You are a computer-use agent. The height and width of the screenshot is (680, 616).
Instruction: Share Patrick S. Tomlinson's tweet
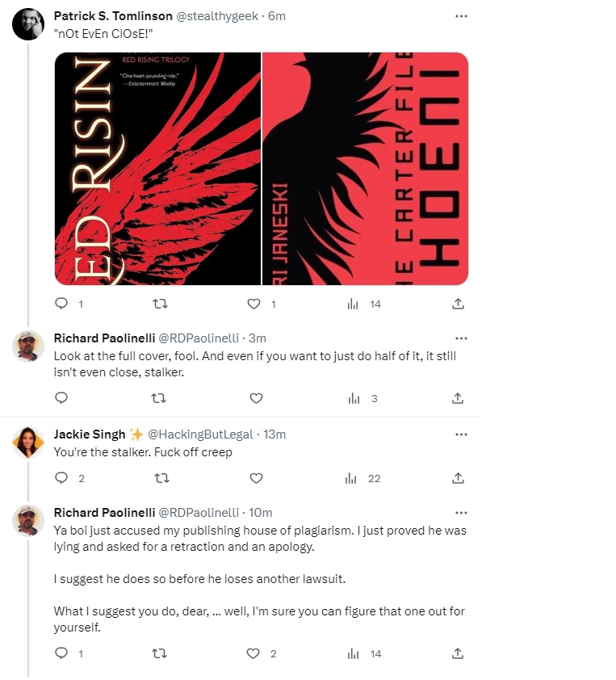pos(458,304)
